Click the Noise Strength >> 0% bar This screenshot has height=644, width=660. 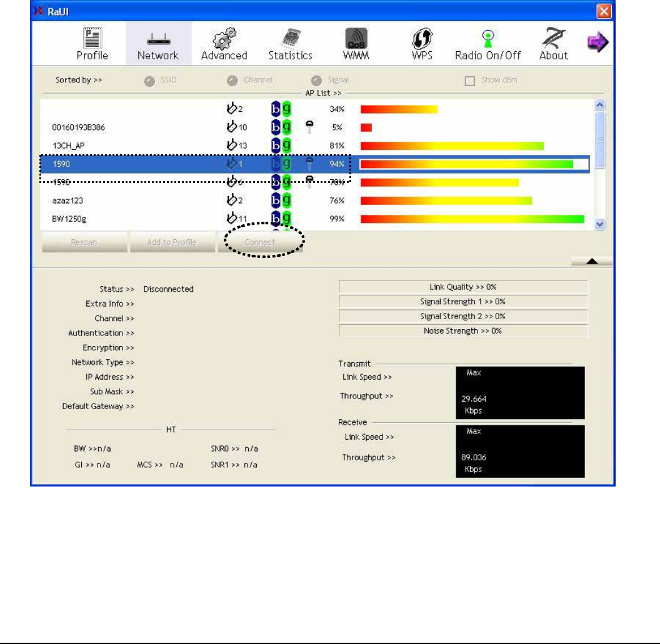click(x=463, y=330)
